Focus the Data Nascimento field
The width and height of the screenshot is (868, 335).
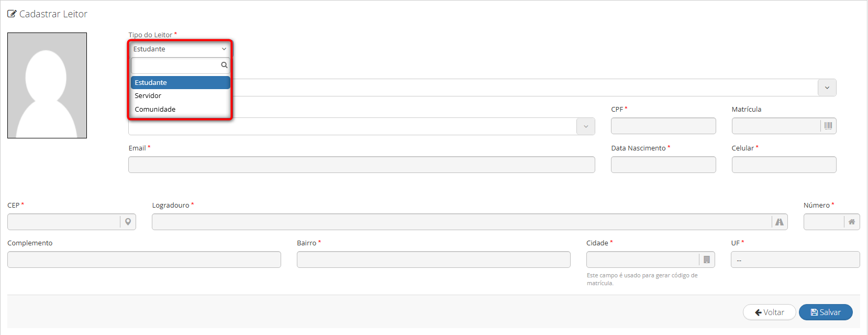(x=663, y=165)
